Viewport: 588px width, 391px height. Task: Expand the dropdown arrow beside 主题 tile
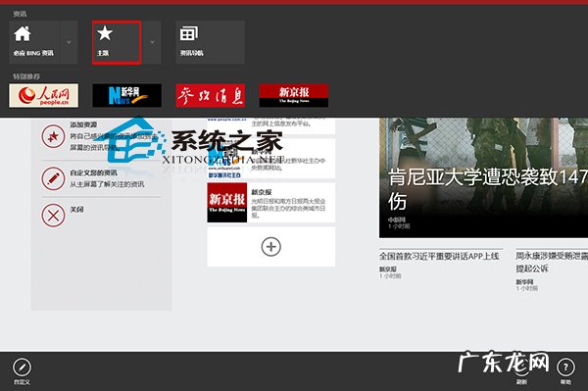point(152,42)
